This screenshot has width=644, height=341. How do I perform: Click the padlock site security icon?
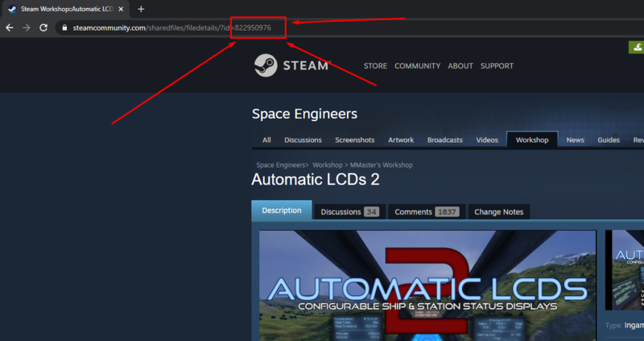pyautogui.click(x=64, y=27)
